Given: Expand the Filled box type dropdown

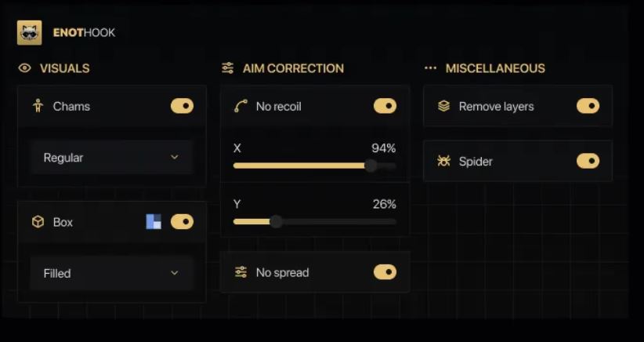Looking at the screenshot, I should tap(111, 273).
